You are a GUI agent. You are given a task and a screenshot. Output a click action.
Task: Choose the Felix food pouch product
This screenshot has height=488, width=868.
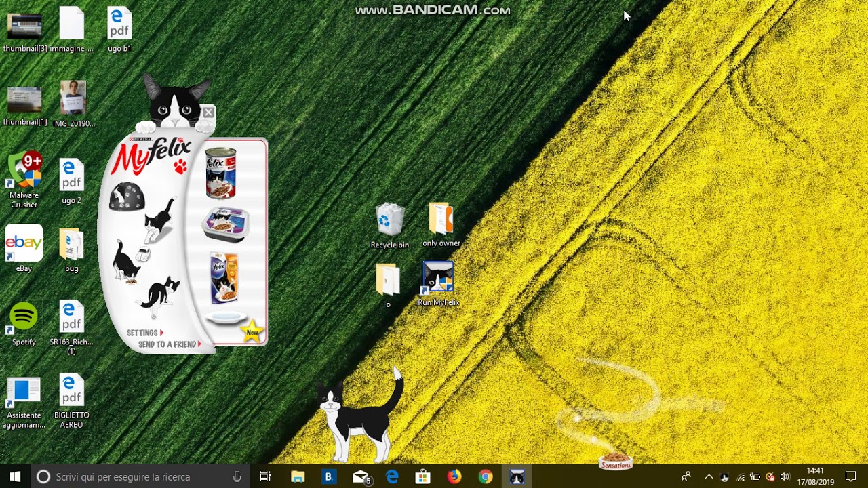coord(224,278)
